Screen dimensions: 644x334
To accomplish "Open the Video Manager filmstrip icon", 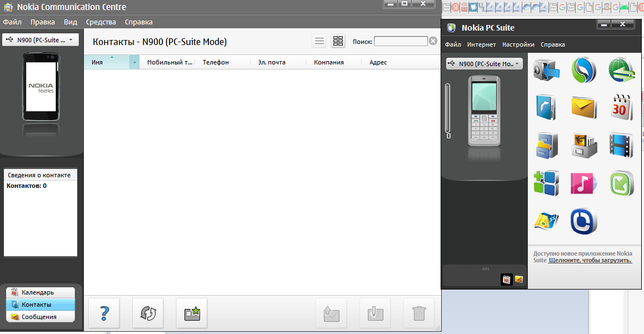I will pyautogui.click(x=621, y=146).
